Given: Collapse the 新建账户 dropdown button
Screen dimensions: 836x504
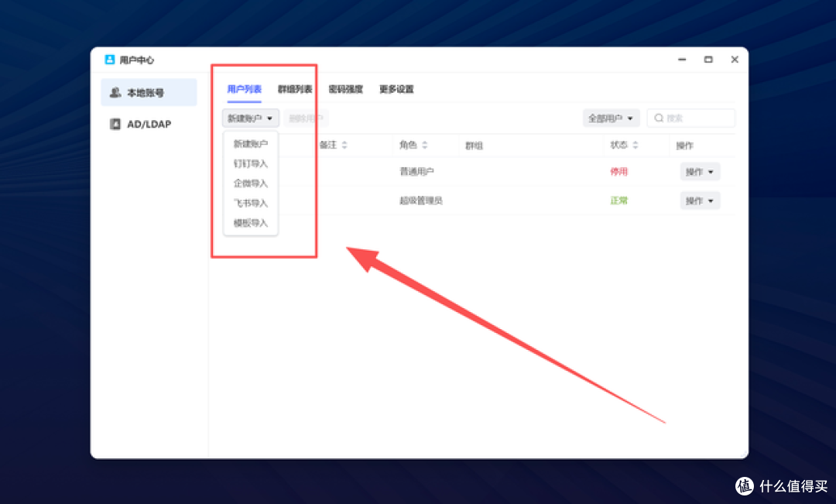Looking at the screenshot, I should tap(251, 118).
